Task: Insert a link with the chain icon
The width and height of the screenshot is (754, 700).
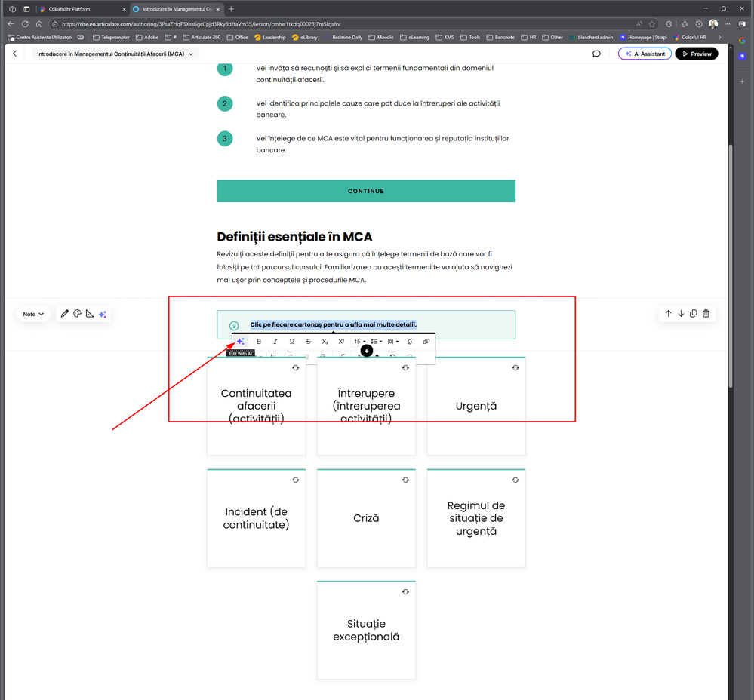Action: (426, 342)
